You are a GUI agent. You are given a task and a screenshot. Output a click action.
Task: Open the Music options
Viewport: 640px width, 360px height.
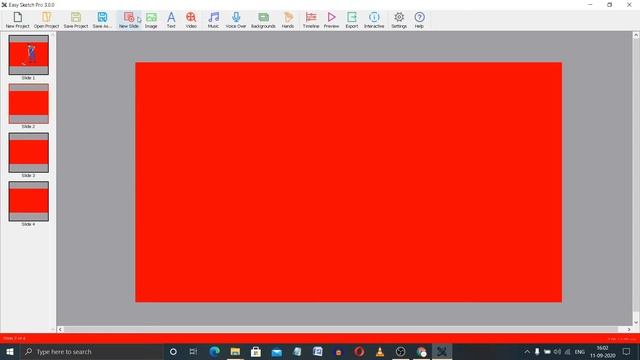213,20
